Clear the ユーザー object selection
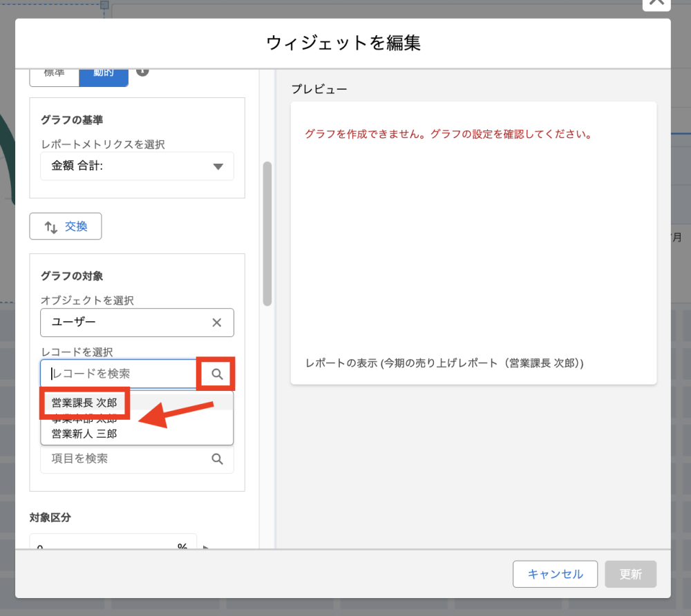 [x=216, y=323]
